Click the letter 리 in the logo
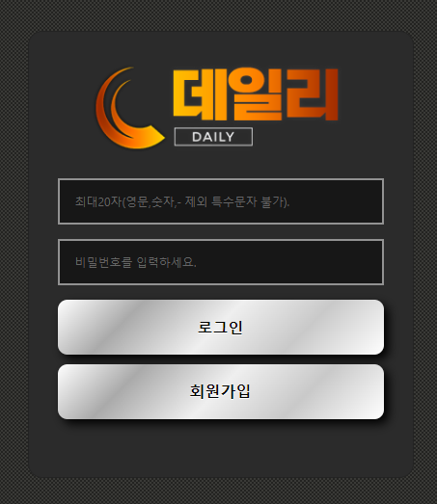Image resolution: width=437 pixels, height=504 pixels. click(312, 93)
